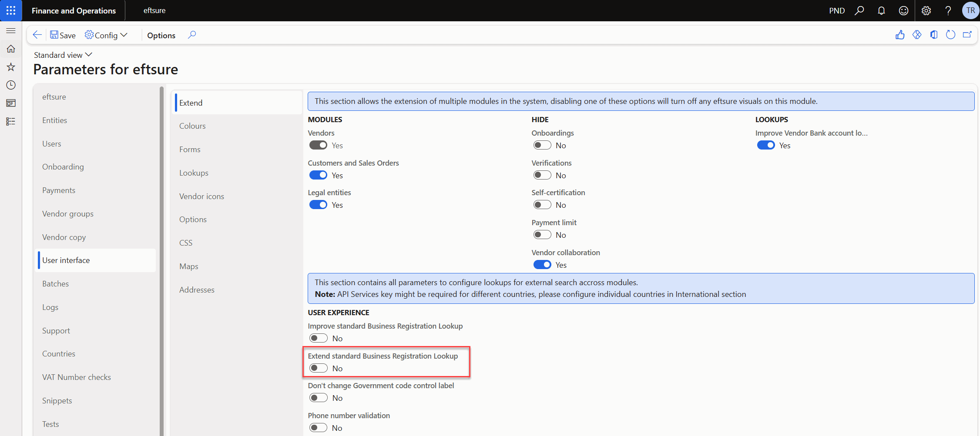The width and height of the screenshot is (980, 436).
Task: Click Finance and Operations title
Action: click(74, 10)
